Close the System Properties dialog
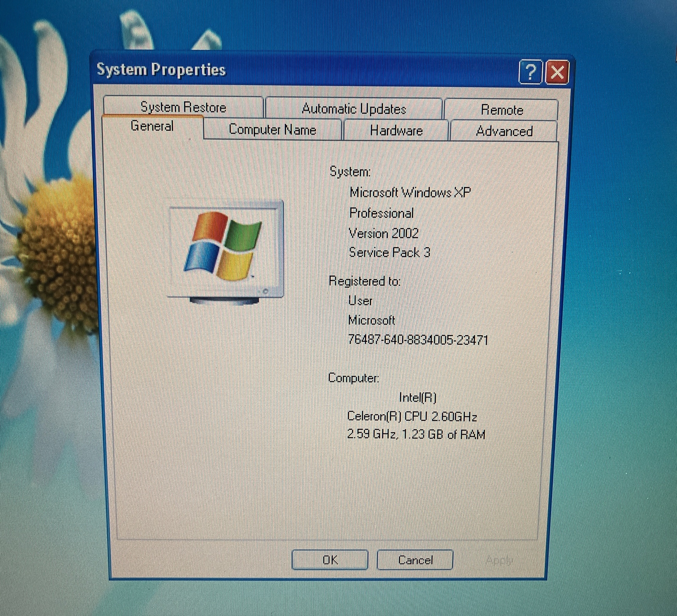The image size is (677, 616). pyautogui.click(x=557, y=72)
